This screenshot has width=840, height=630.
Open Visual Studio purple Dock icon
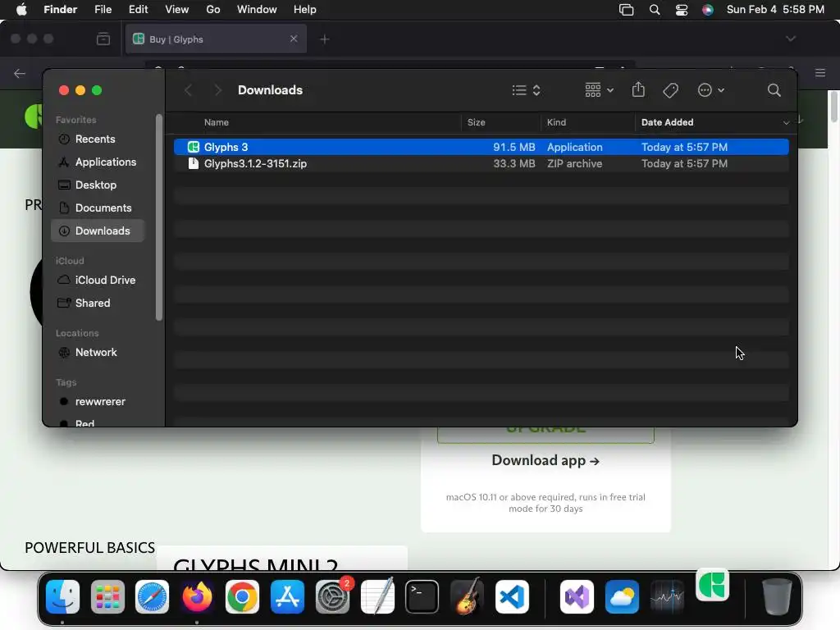point(577,597)
